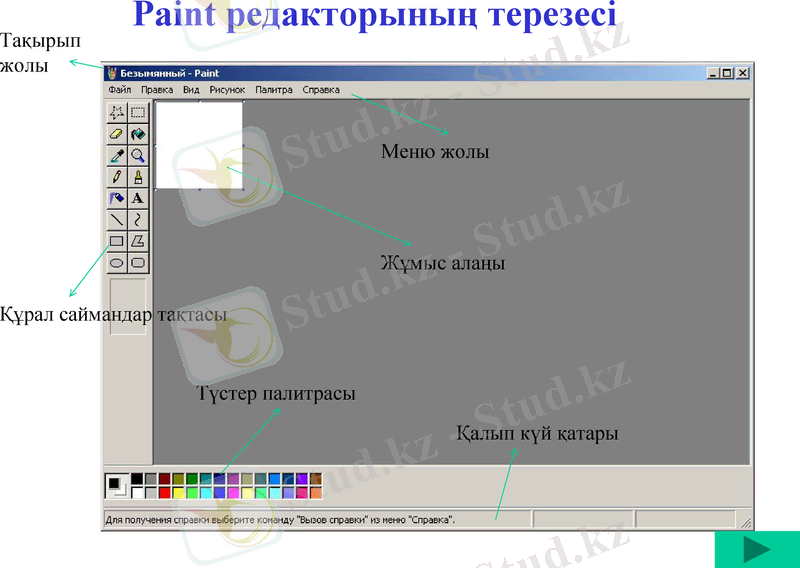Click the foreground/background color indicator box
Screen dimensions: 800x568
coord(117,486)
